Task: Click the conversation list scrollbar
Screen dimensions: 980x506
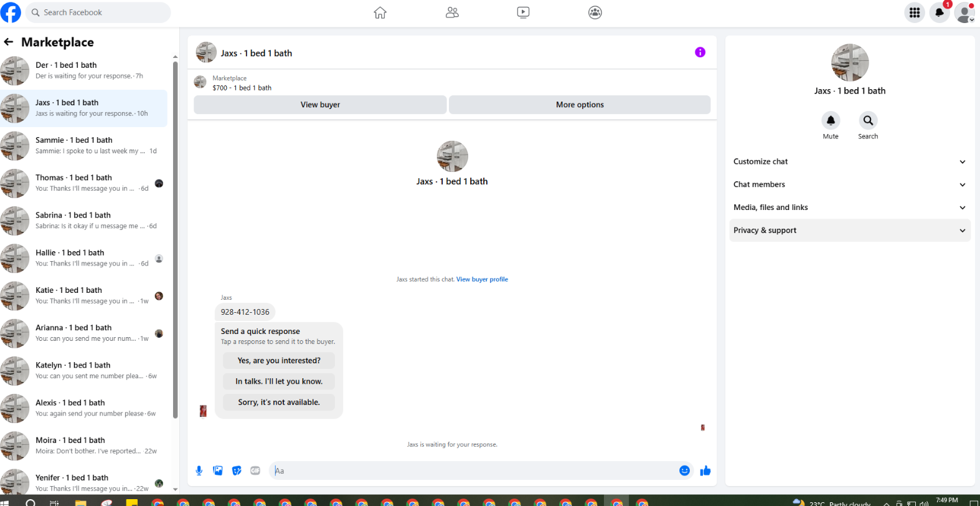Action: 175,240
